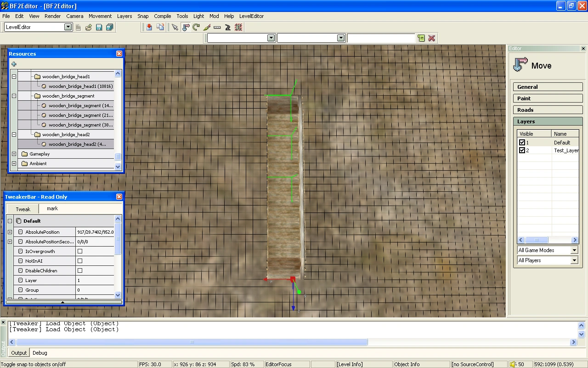Select the ruler measure tool icon

pyautogui.click(x=217, y=27)
